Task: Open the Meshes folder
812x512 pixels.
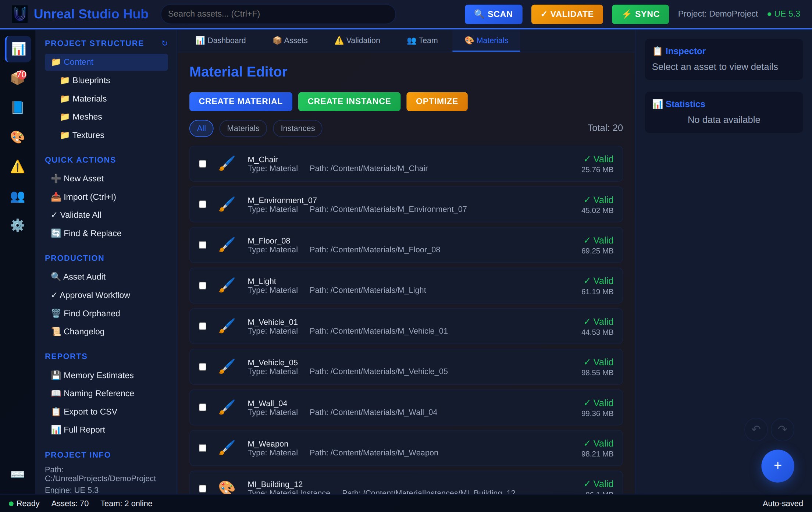Action: tap(111, 117)
